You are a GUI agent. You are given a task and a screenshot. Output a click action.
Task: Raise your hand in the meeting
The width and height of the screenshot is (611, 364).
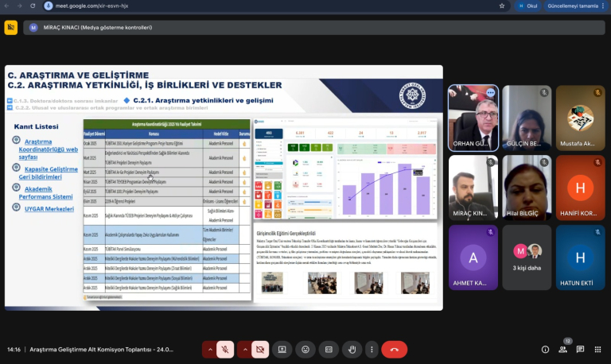point(351,349)
